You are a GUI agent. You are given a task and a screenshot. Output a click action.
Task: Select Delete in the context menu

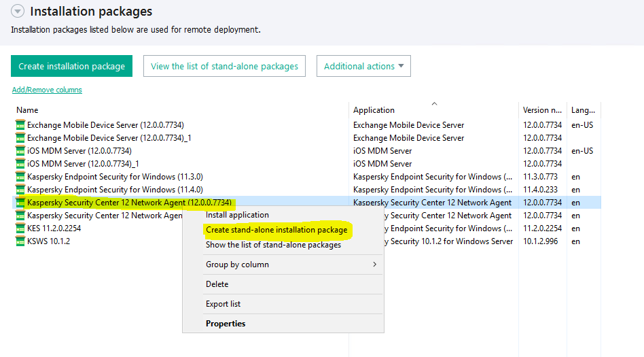tap(217, 284)
